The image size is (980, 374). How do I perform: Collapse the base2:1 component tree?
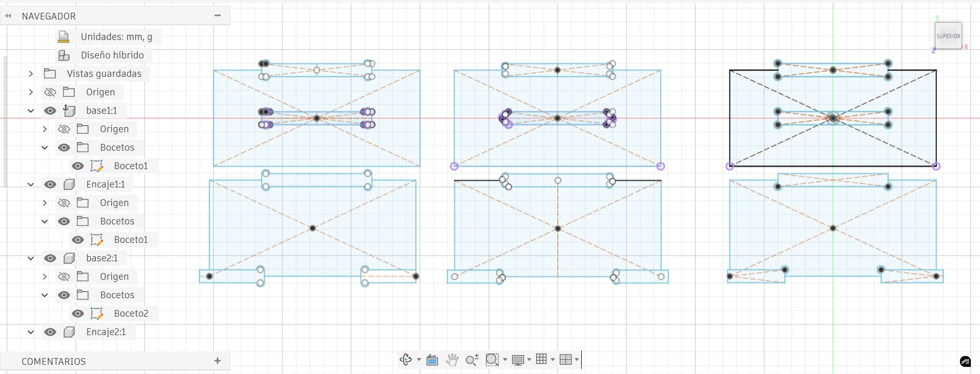pyautogui.click(x=31, y=258)
